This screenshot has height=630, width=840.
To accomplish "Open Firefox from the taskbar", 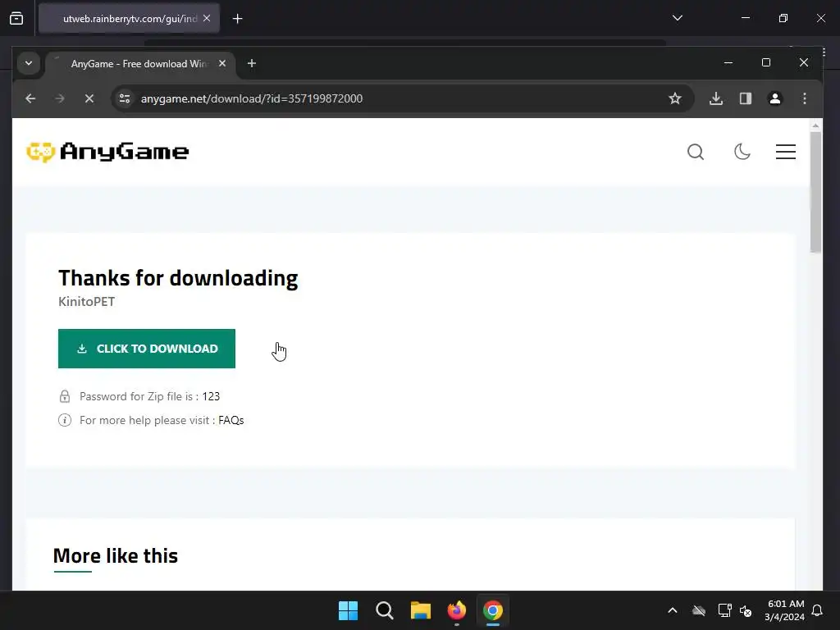I will (x=456, y=610).
